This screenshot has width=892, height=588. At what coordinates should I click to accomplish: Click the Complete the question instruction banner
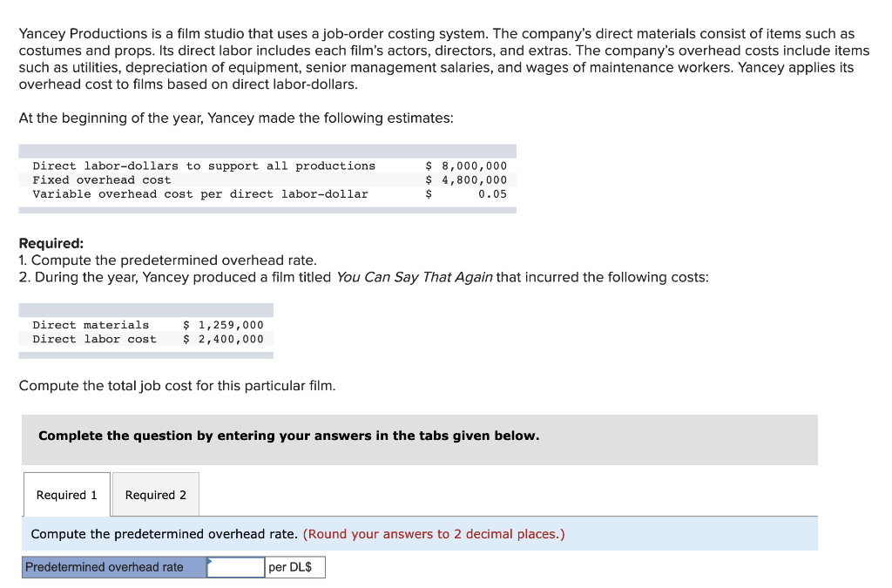click(287, 436)
